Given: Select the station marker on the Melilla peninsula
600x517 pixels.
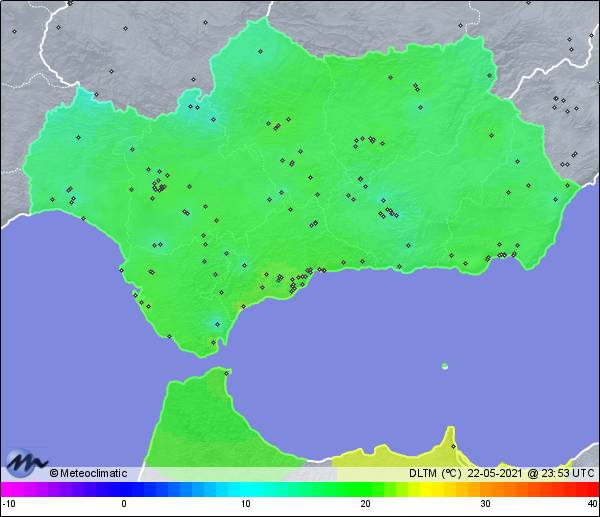Looking at the screenshot, I should pyautogui.click(x=453, y=446).
